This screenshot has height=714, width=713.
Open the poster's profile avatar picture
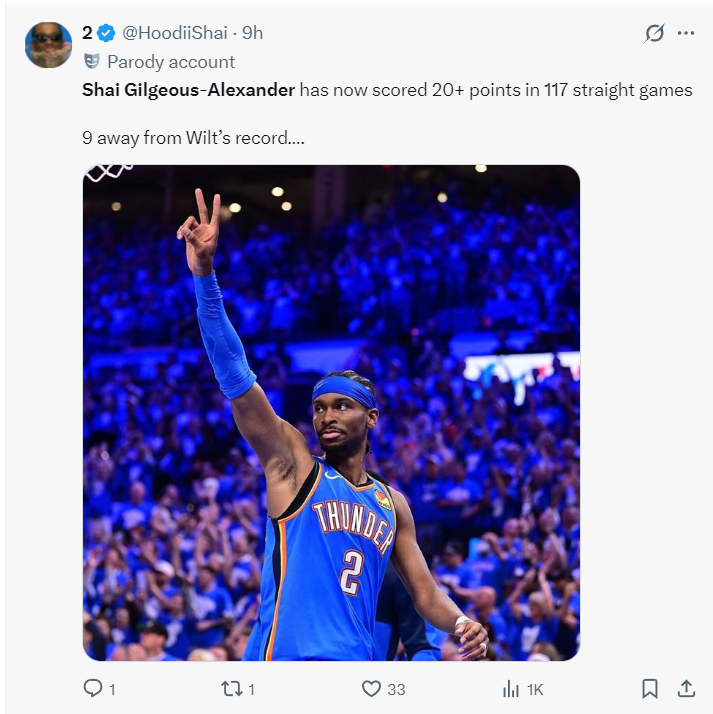[x=48, y=45]
